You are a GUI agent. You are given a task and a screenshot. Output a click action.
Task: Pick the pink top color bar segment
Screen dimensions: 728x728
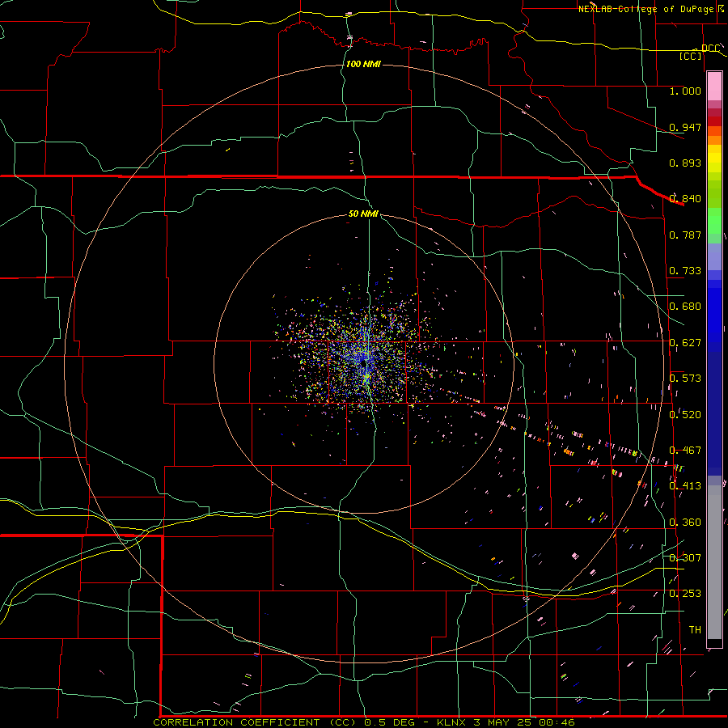click(714, 87)
